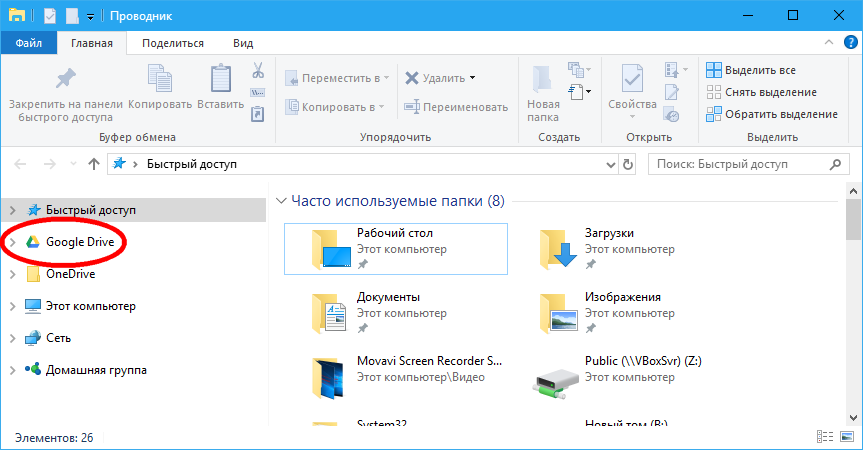Open the Delete dropdown arrow
Image resolution: width=863 pixels, height=450 pixels.
point(472,78)
